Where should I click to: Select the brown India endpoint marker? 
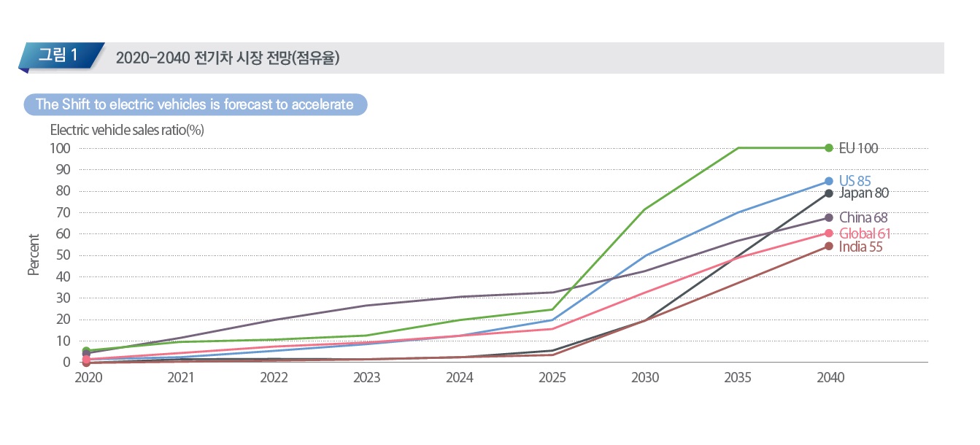(828, 246)
